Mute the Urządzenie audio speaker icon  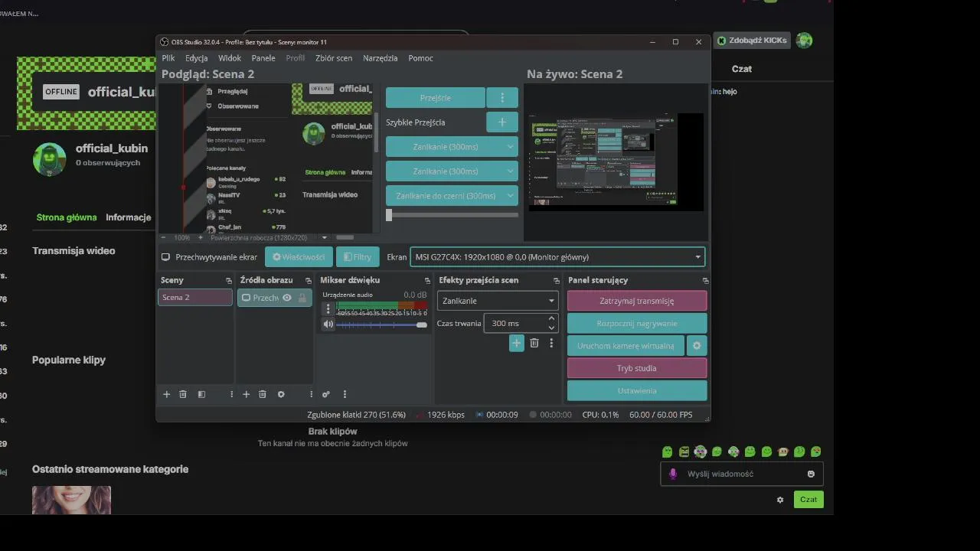(x=328, y=324)
